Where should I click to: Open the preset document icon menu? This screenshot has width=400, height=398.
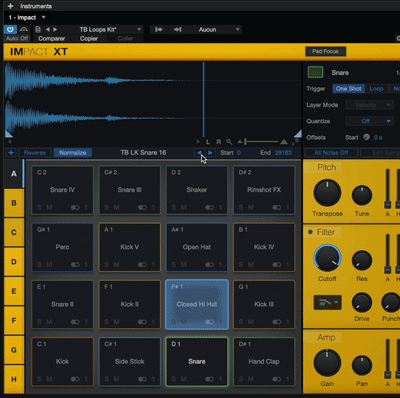coord(38,30)
